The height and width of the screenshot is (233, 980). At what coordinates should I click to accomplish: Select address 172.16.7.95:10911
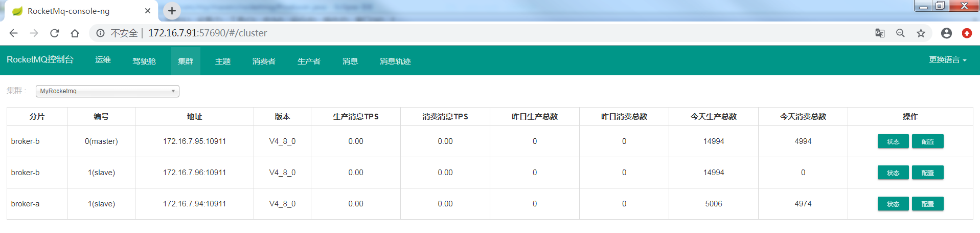coord(194,141)
